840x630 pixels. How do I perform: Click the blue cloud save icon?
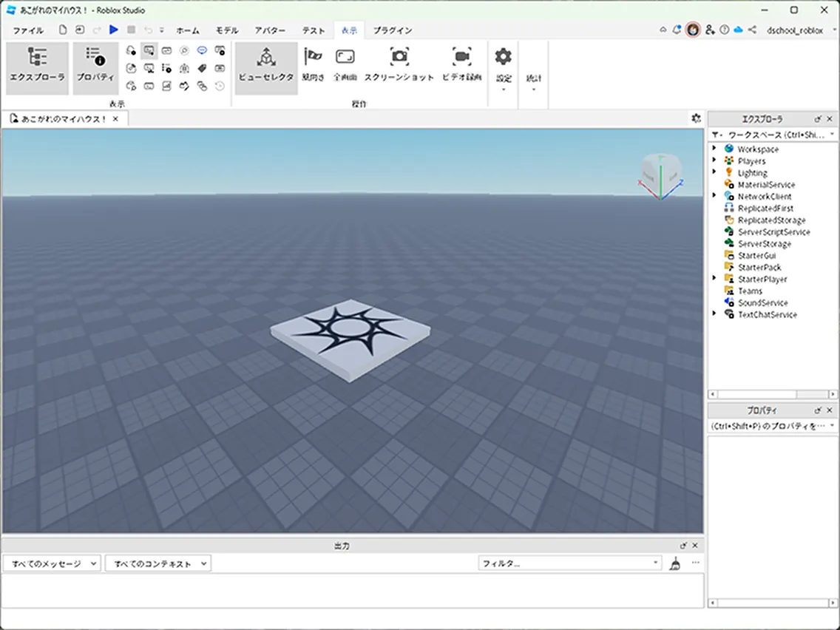click(738, 30)
